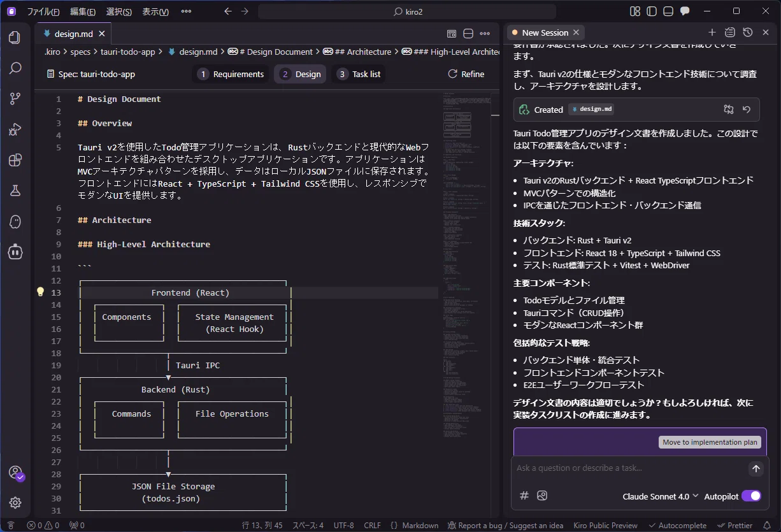The image size is (781, 532).
Task: Open the diff view icon in Created card
Action: click(729, 110)
